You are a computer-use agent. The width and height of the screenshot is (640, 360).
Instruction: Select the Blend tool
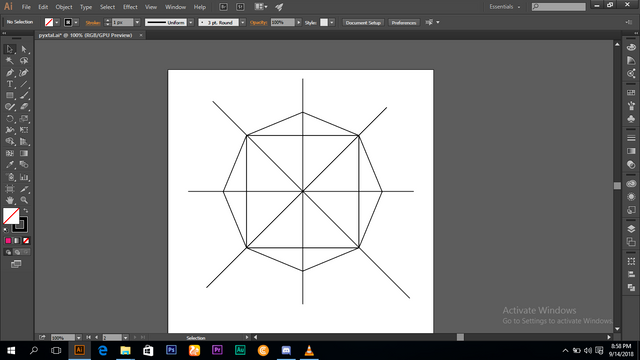(x=24, y=165)
